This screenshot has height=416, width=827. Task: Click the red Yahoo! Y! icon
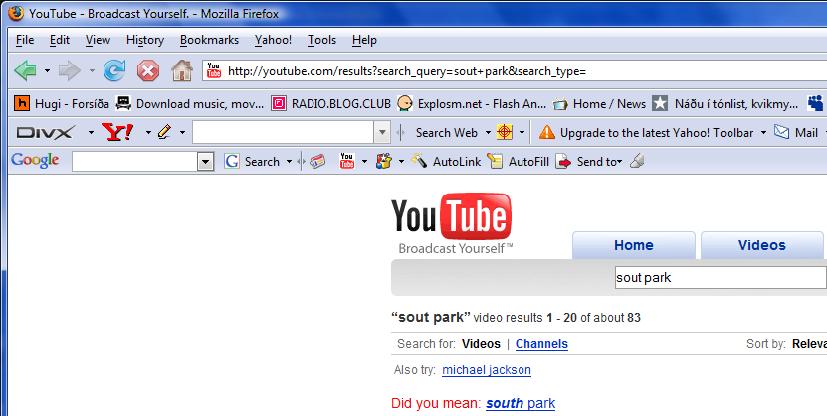tap(118, 132)
